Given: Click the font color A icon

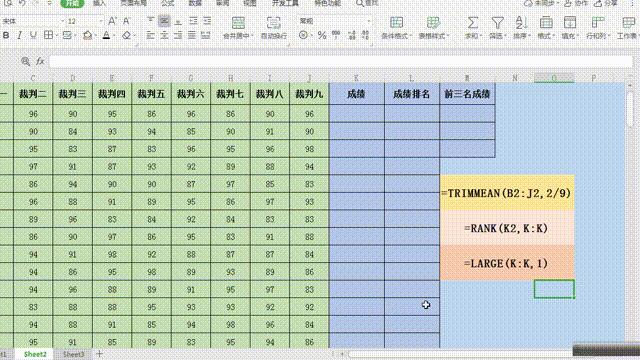Looking at the screenshot, I should coord(106,36).
